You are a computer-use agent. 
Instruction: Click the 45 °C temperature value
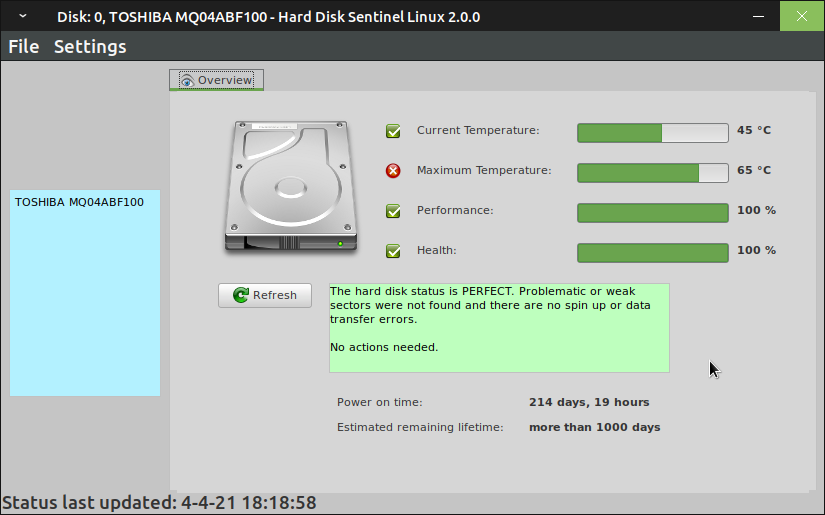pyautogui.click(x=754, y=130)
